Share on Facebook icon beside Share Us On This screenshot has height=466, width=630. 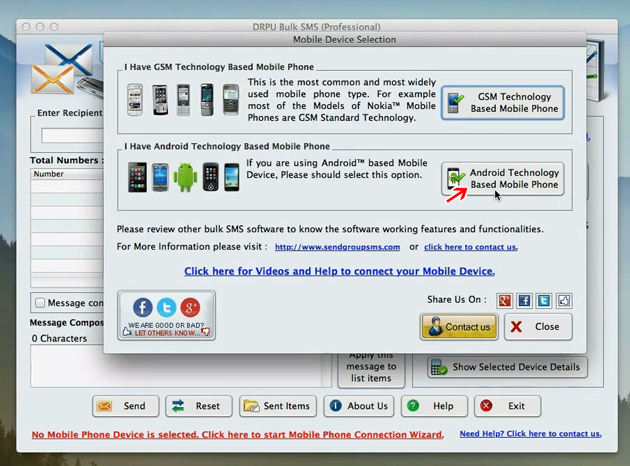pos(524,300)
